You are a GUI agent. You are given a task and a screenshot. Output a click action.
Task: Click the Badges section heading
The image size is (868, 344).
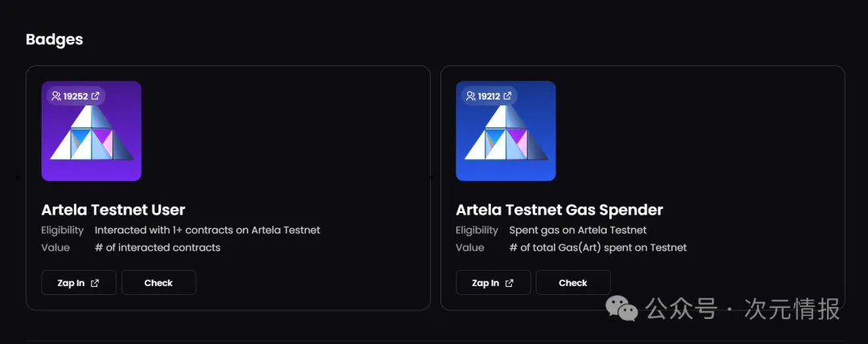[54, 39]
